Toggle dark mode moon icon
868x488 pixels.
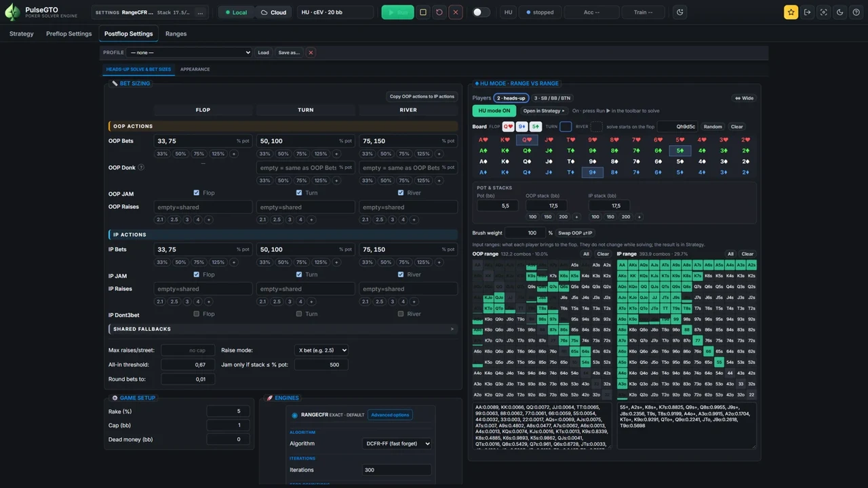840,12
